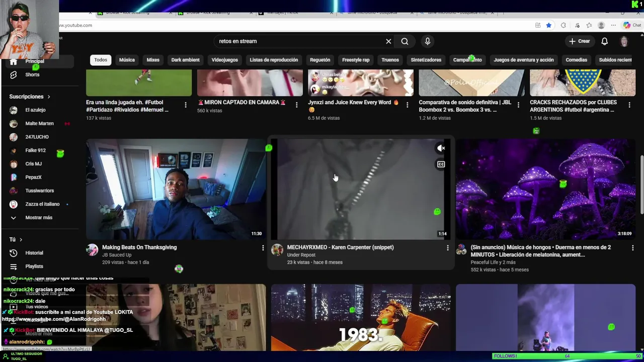Image resolution: width=644 pixels, height=362 pixels.
Task: Open the browser favorites list icon
Action: coord(589,25)
